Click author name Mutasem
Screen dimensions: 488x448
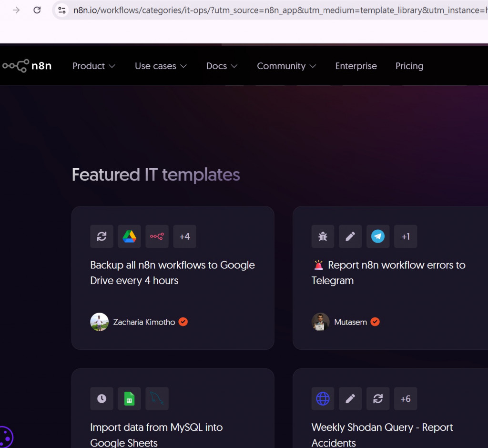click(x=350, y=322)
